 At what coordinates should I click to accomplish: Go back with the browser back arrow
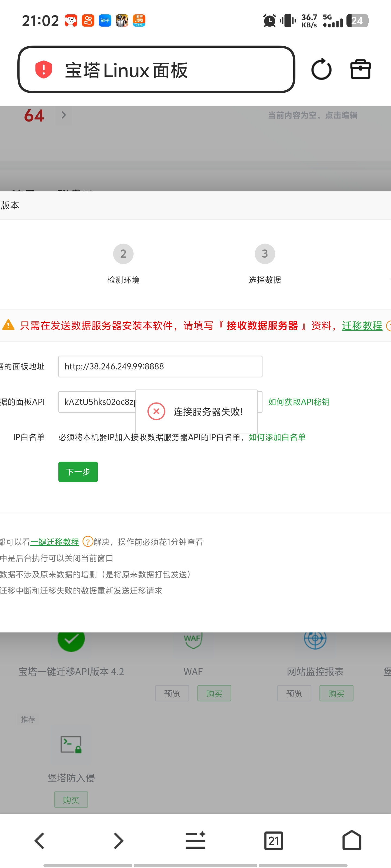(39, 841)
